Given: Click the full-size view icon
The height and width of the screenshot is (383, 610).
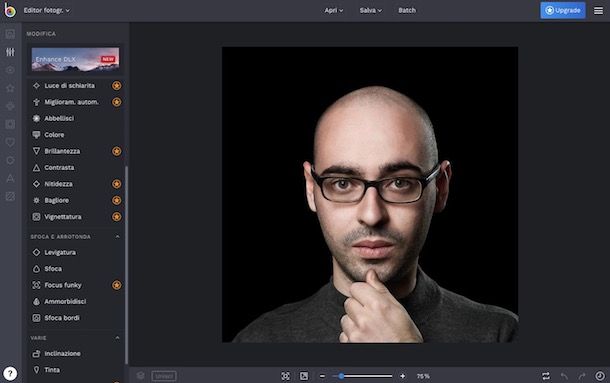Looking at the screenshot, I should (x=304, y=376).
